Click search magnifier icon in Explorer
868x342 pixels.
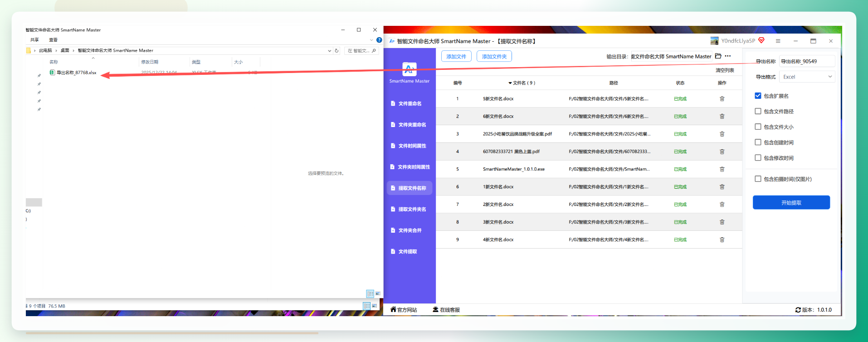(x=374, y=51)
